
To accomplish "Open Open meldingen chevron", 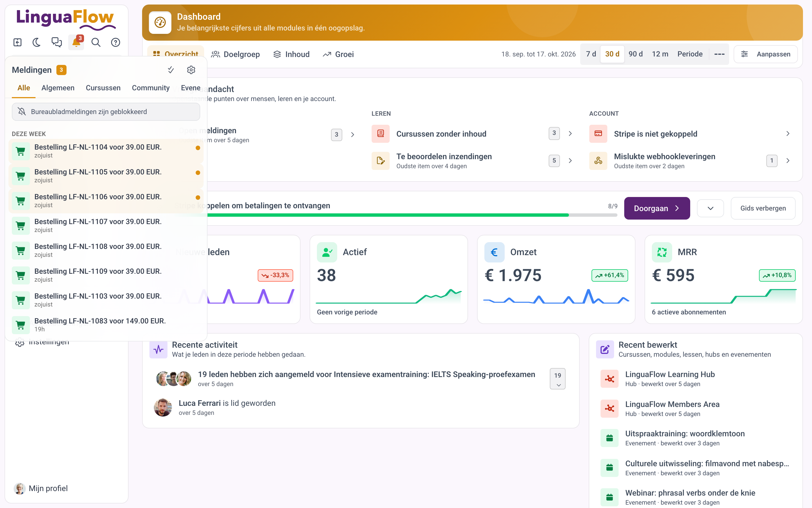I will pos(353,135).
